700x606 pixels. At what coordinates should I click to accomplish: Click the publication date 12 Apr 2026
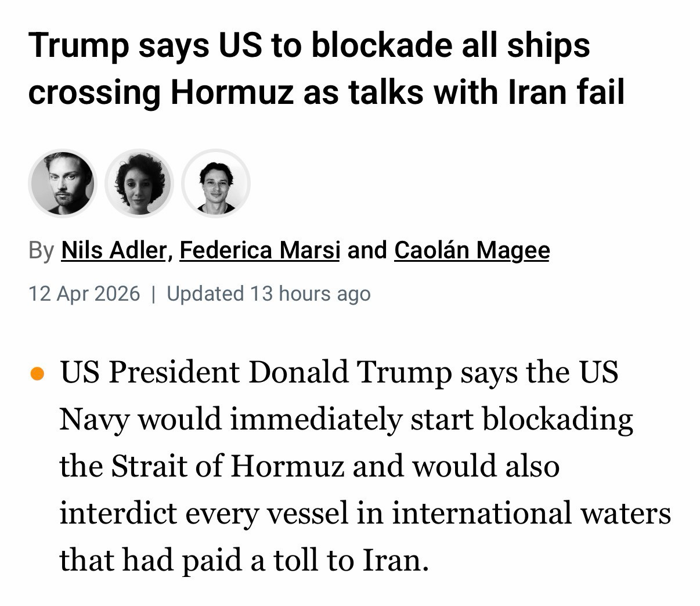tap(84, 294)
